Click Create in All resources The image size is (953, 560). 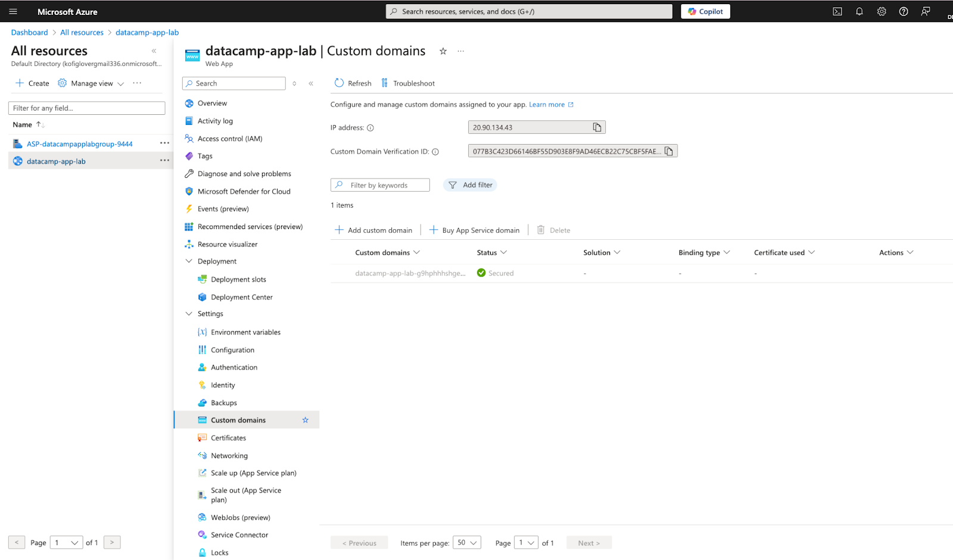[x=33, y=83]
